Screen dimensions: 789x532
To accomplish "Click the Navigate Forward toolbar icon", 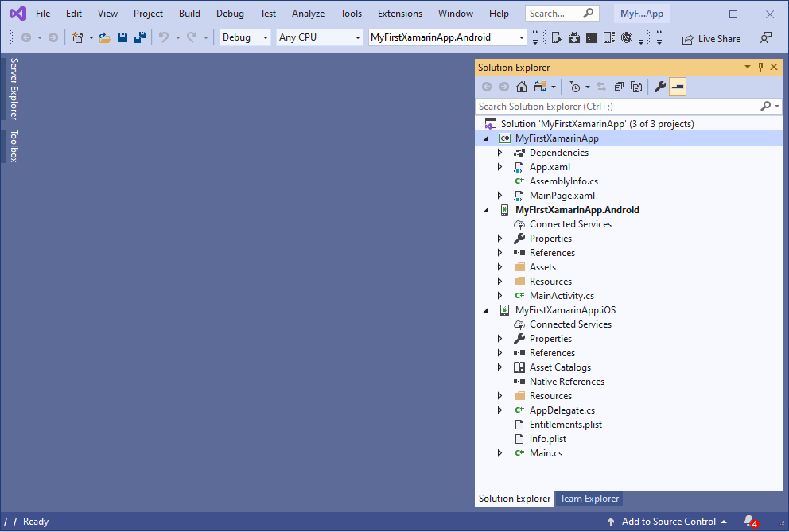I will pyautogui.click(x=52, y=37).
